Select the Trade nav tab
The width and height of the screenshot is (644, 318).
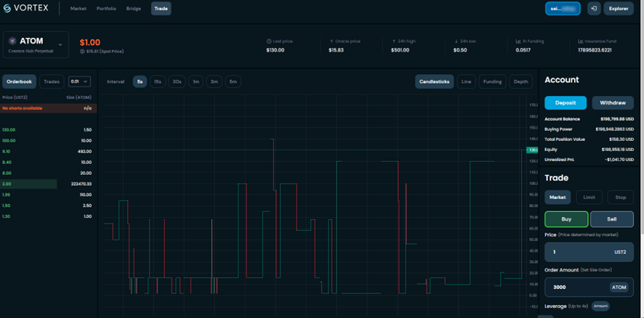point(161,9)
